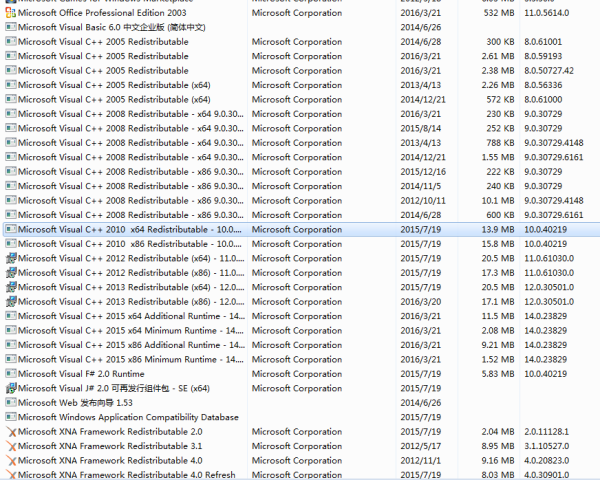This screenshot has height=480, width=600.
Task: Select 'Microsoft Office Professional Edition 2003' name
Action: coord(102,13)
